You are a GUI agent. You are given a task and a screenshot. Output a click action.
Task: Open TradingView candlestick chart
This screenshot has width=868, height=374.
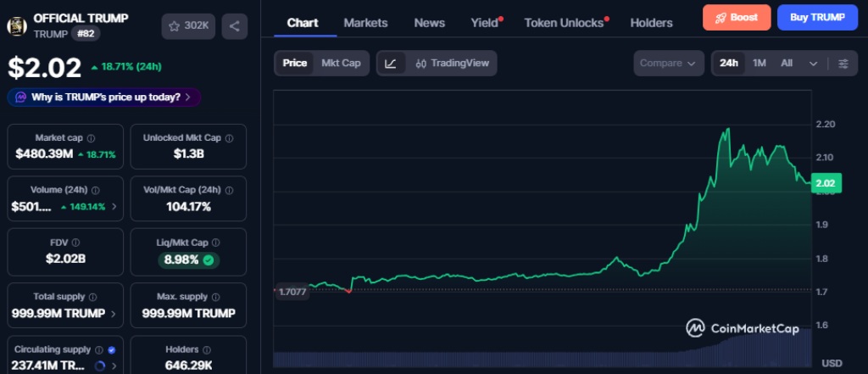pyautogui.click(x=453, y=63)
